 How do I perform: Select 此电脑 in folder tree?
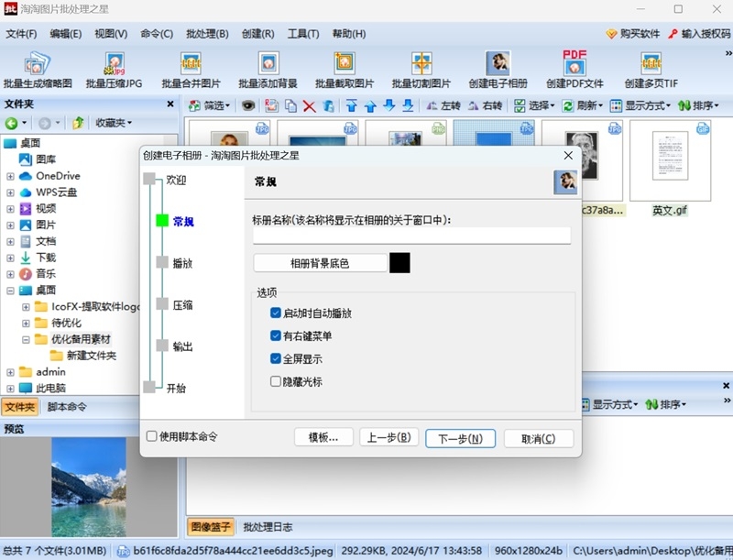(51, 389)
